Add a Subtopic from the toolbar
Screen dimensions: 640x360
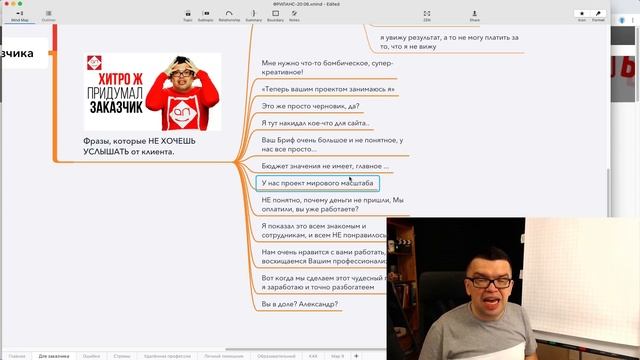206,16
